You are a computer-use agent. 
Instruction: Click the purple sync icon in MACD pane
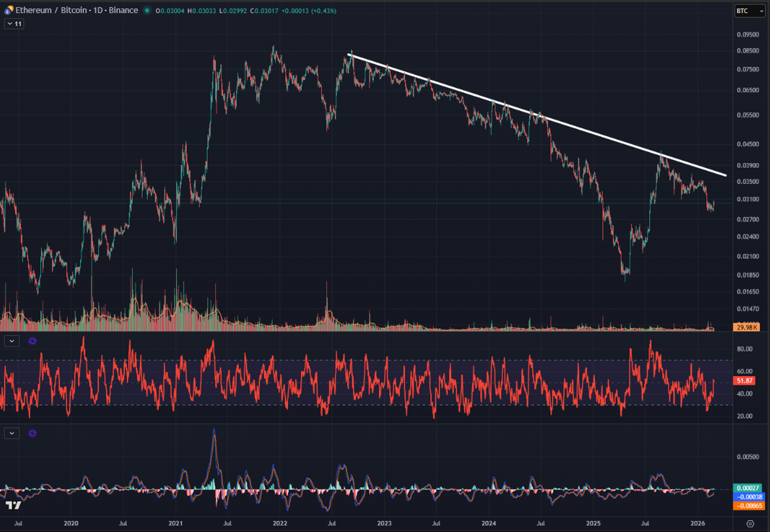[32, 433]
